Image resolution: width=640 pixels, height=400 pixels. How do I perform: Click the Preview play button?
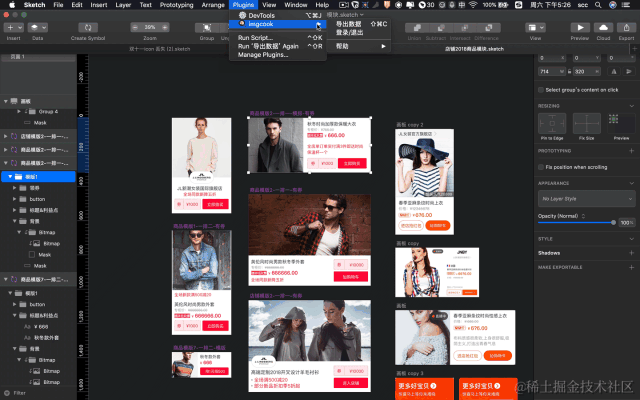point(580,27)
